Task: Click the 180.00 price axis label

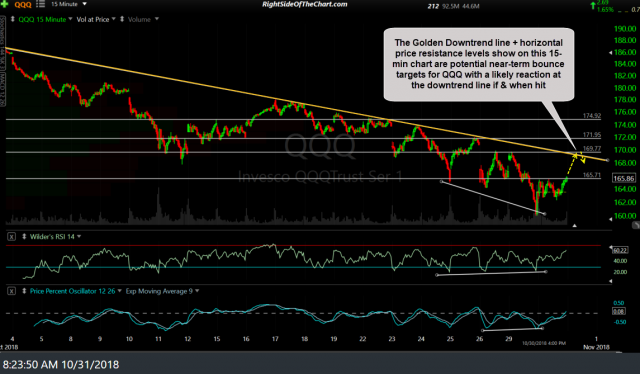Action: coord(625,88)
